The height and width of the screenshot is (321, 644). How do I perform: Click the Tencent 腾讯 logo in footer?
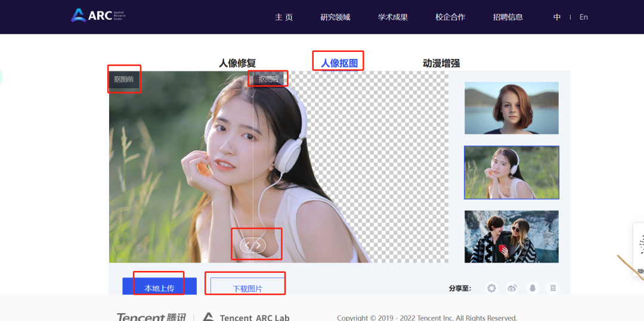click(151, 317)
